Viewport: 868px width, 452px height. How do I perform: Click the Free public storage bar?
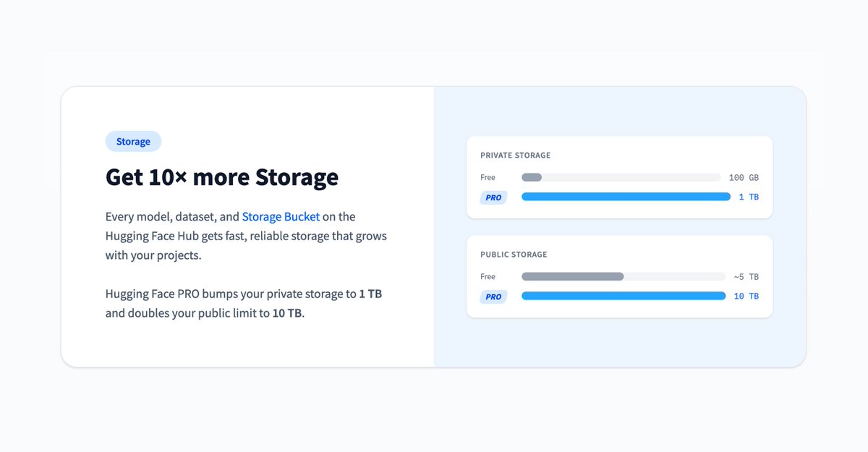coord(624,276)
